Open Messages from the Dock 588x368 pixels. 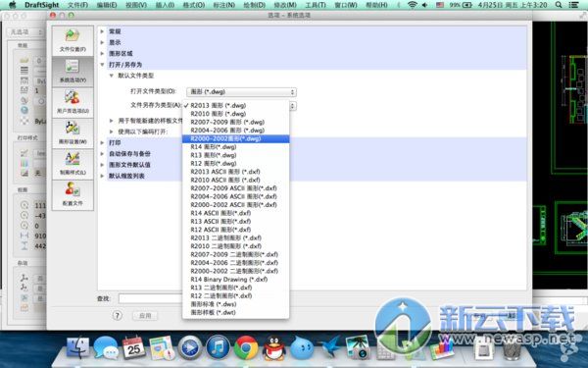[106, 347]
